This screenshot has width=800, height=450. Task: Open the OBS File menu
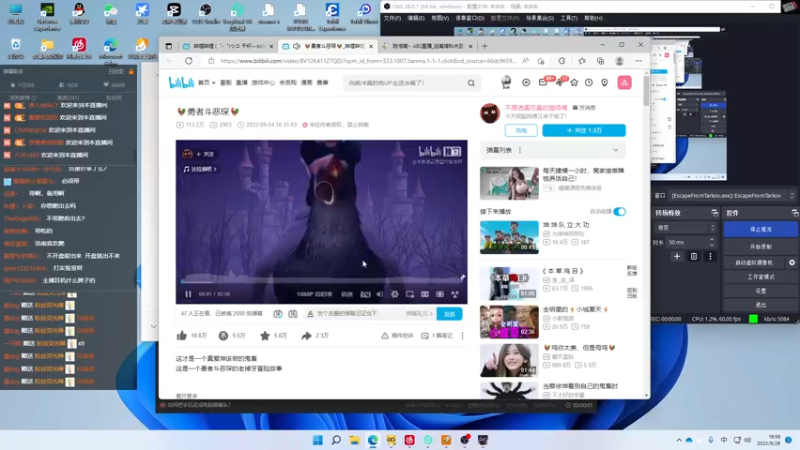(x=392, y=18)
